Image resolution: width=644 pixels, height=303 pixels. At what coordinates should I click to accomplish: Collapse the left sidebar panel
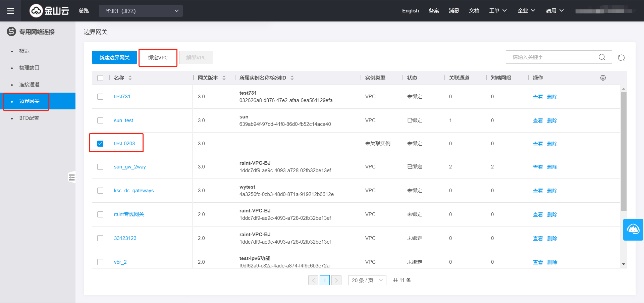pos(71,177)
